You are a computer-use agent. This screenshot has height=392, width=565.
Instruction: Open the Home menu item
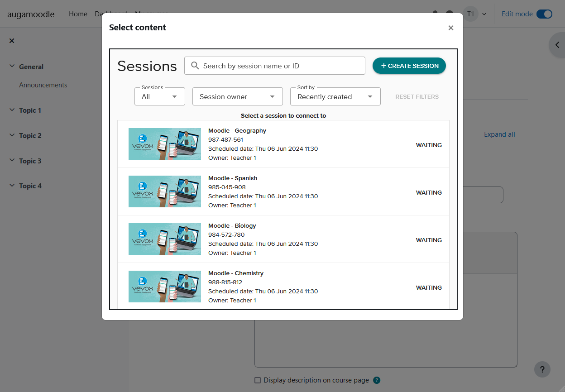click(78, 14)
